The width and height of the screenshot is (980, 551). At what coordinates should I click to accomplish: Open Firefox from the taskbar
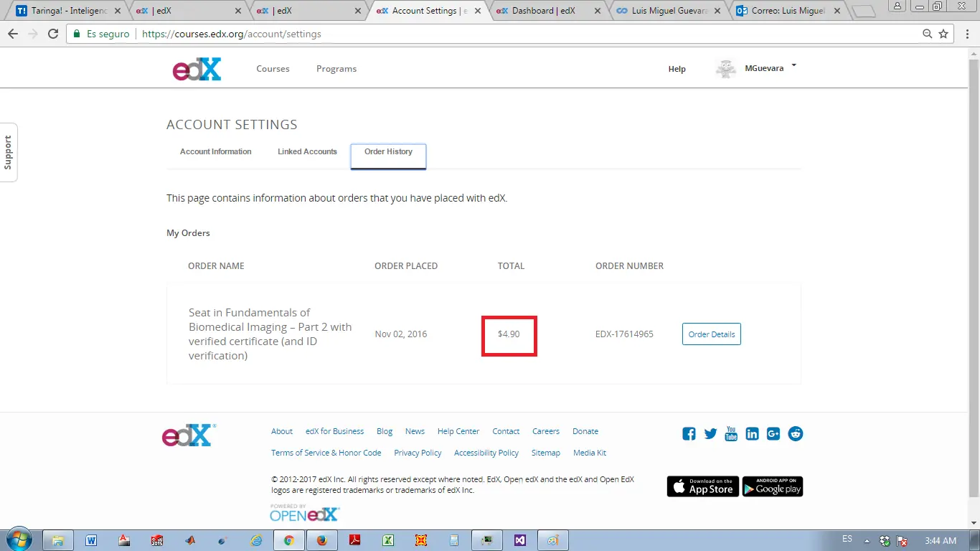click(322, 540)
